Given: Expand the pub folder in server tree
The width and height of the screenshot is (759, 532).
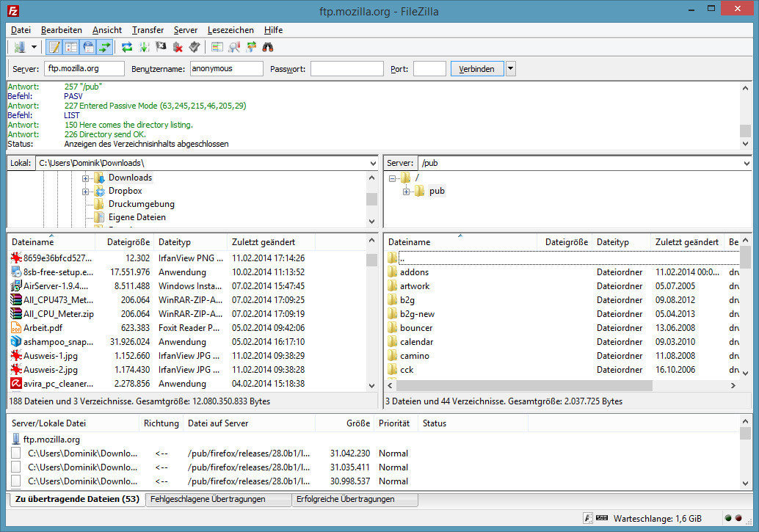Looking at the screenshot, I should [x=406, y=192].
